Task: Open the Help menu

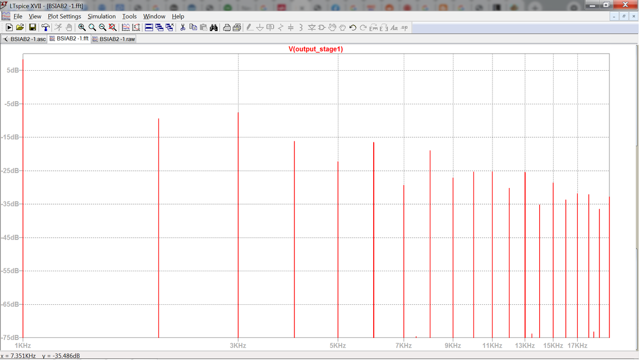Action: click(x=178, y=17)
